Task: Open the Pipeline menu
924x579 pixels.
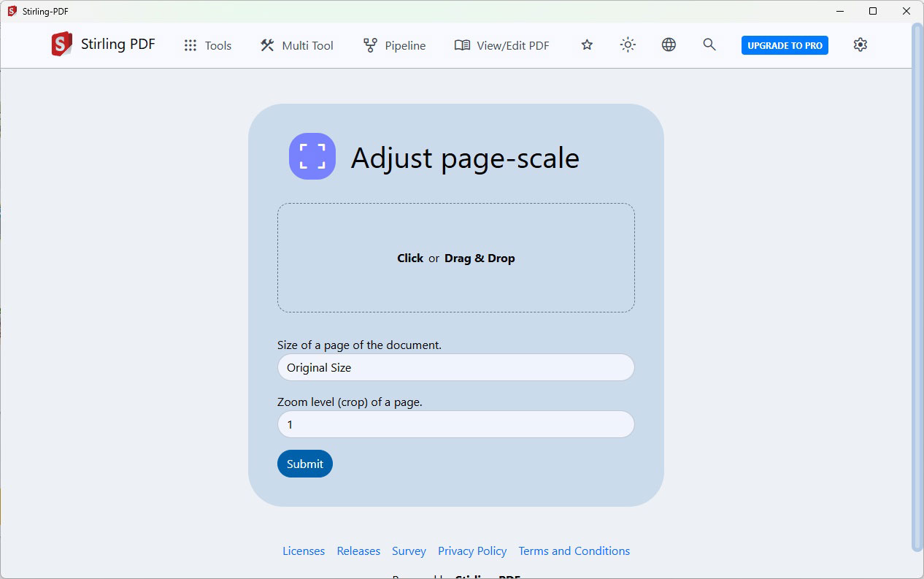Action: [394, 45]
